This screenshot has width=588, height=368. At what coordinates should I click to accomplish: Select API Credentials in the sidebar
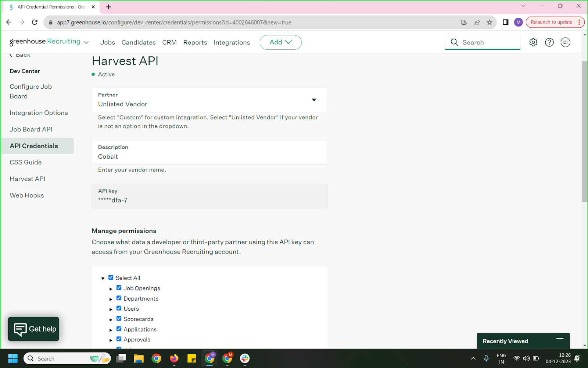click(x=37, y=146)
